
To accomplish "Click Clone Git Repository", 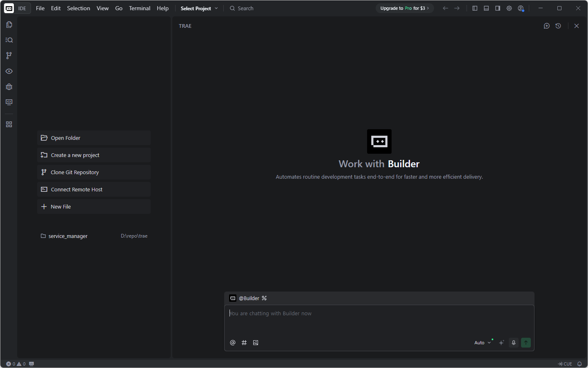I will (94, 172).
